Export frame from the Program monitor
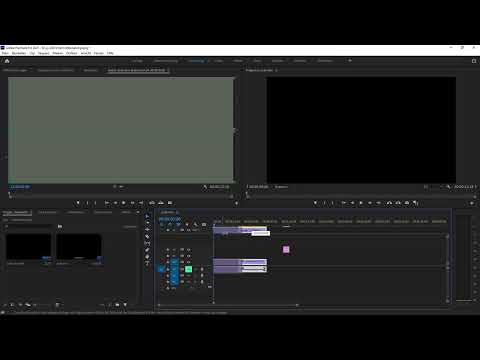 click(x=407, y=203)
